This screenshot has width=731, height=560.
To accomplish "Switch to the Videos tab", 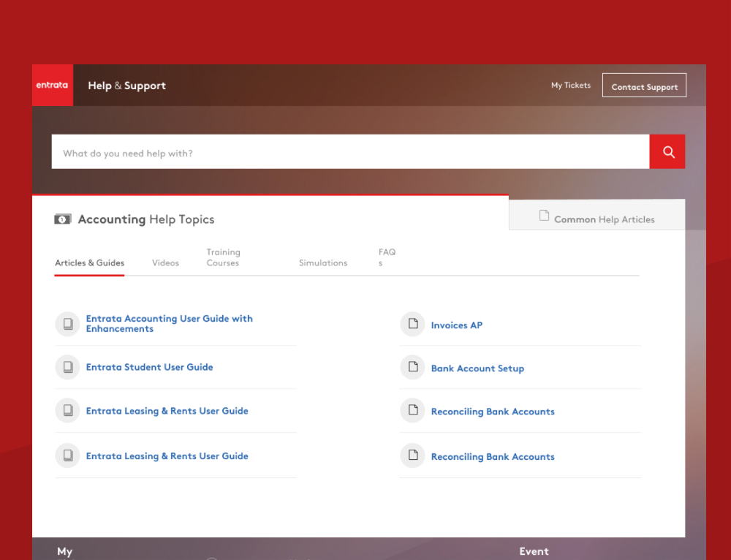I will coord(165,263).
